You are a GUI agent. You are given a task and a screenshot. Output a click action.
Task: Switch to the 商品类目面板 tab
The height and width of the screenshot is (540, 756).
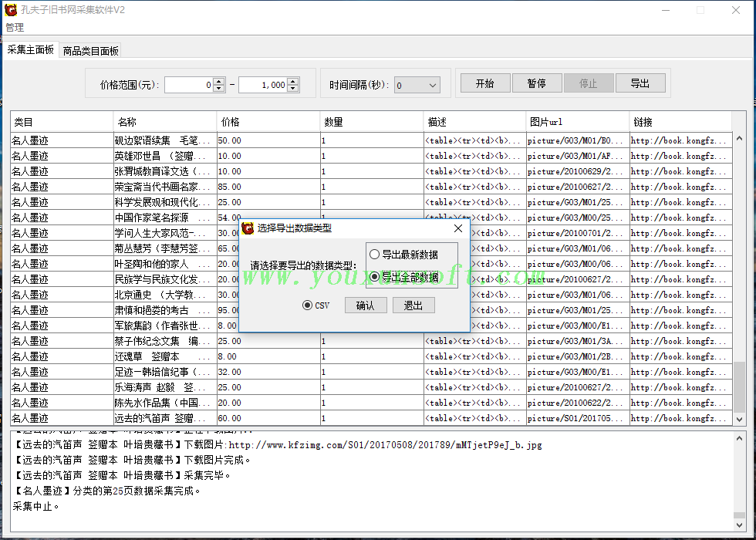pyautogui.click(x=91, y=51)
